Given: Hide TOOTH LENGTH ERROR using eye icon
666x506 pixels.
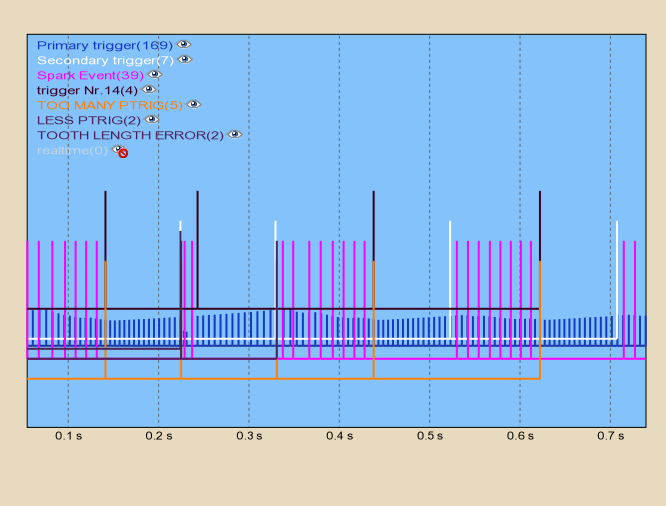Looking at the screenshot, I should click(233, 135).
